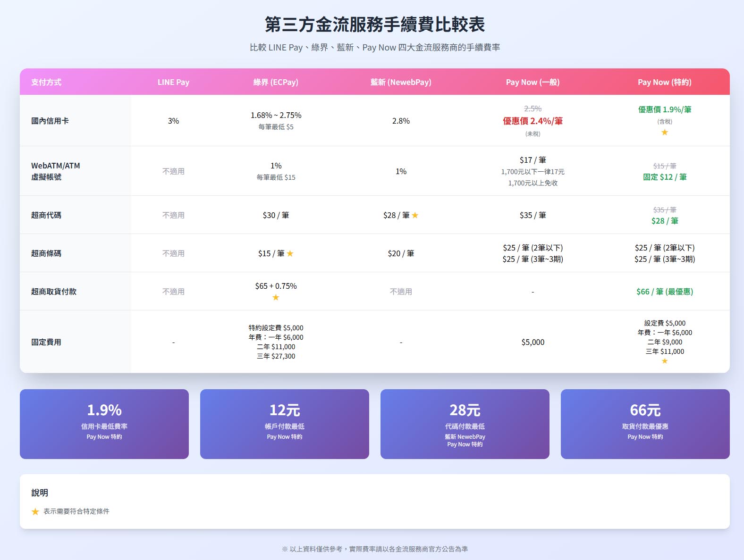
Task: Click the 綠界 $30 / 筆 cell
Action: 276,215
